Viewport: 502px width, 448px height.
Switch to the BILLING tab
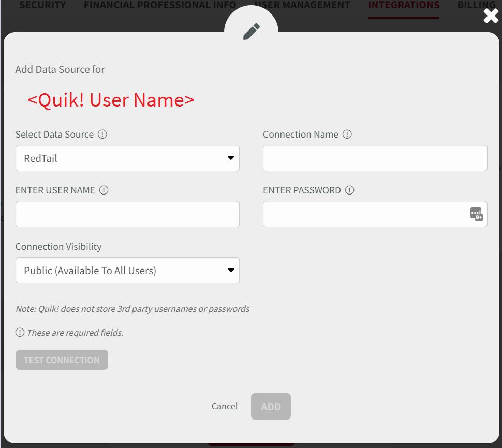pos(477,5)
